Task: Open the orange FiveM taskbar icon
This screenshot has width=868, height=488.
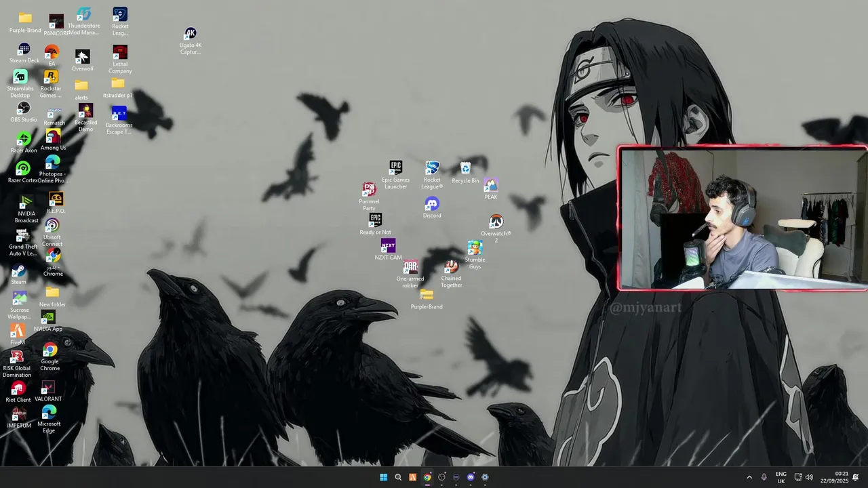Action: (x=412, y=477)
